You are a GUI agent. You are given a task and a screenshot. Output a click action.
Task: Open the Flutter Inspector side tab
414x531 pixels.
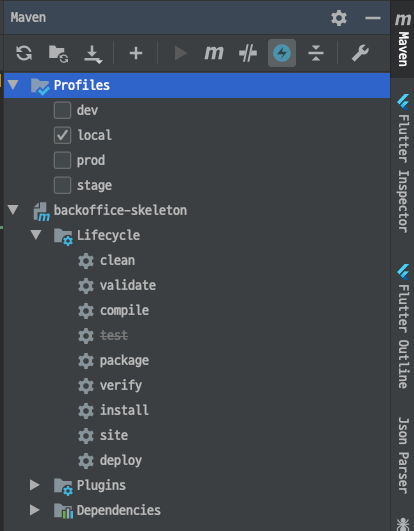(x=403, y=164)
